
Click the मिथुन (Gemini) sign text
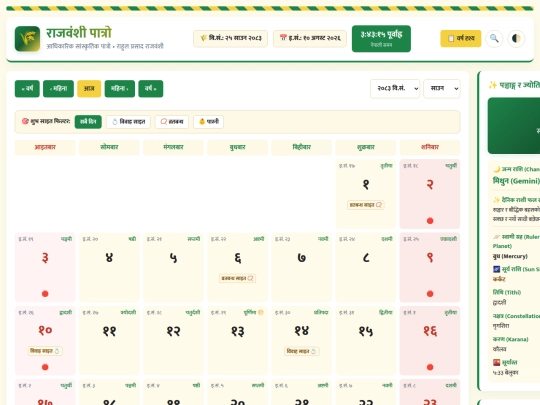(x=516, y=181)
